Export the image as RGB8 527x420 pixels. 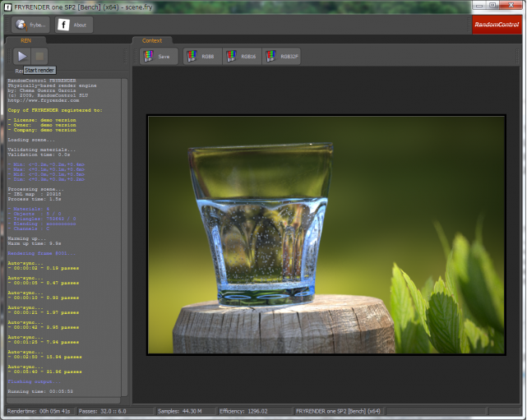click(202, 57)
